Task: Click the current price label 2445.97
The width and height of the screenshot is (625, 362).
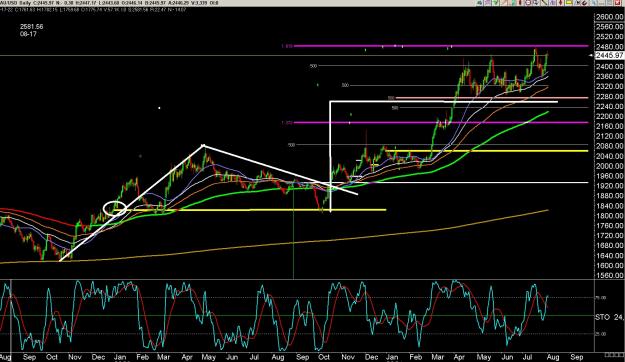Action: pos(609,55)
